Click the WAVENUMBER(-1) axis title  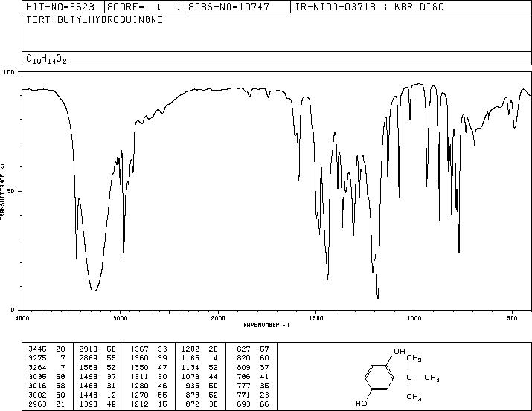[x=266, y=325]
